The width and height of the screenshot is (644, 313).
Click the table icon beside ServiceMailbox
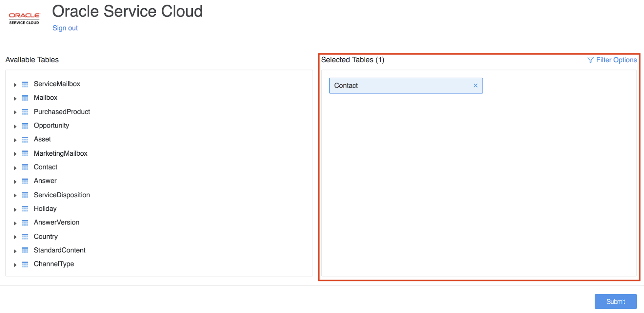pos(25,85)
